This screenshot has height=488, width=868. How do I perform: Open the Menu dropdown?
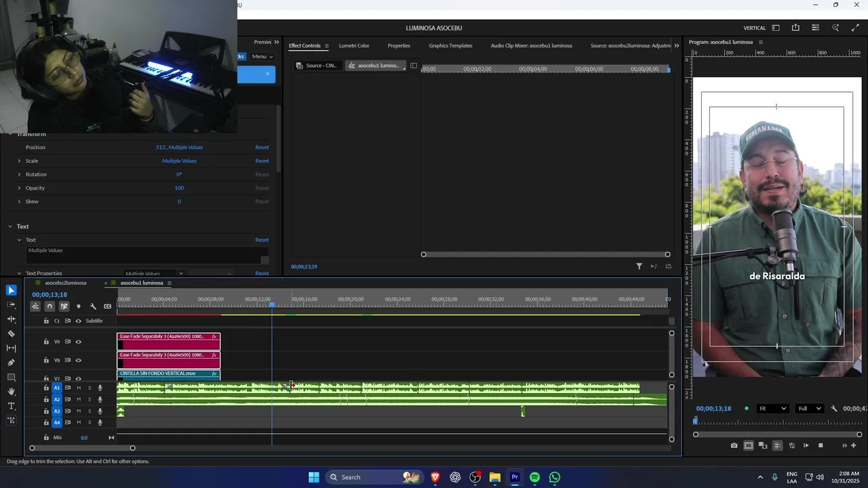262,56
